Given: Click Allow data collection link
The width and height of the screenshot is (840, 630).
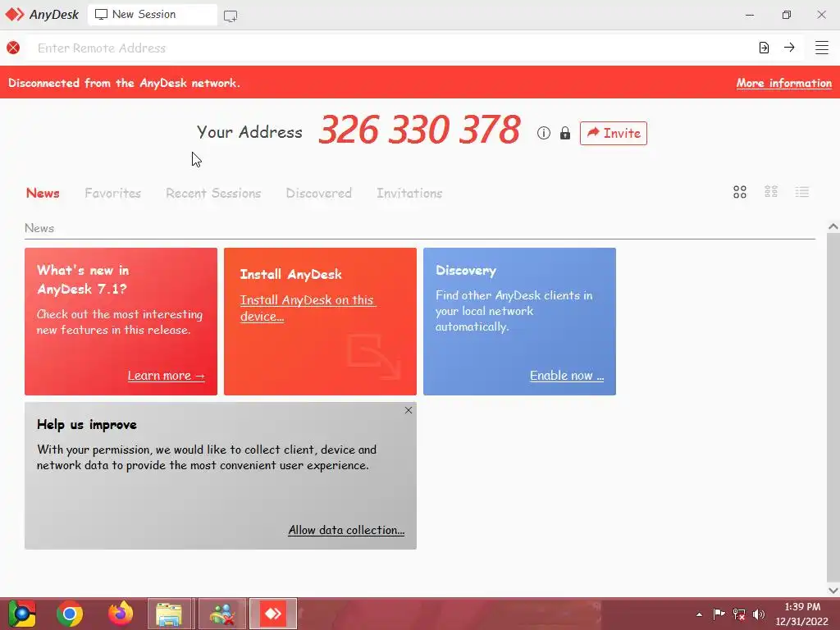Looking at the screenshot, I should 346,530.
